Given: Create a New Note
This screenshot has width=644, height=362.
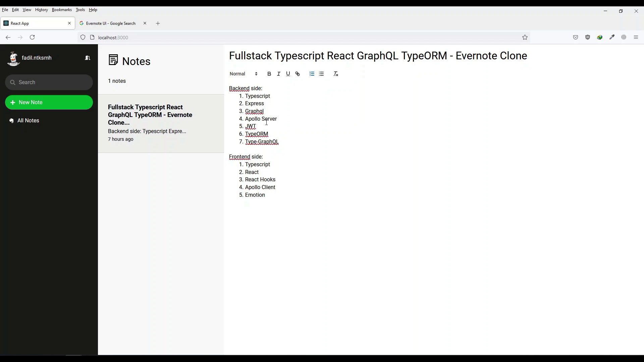Looking at the screenshot, I should pos(49,102).
